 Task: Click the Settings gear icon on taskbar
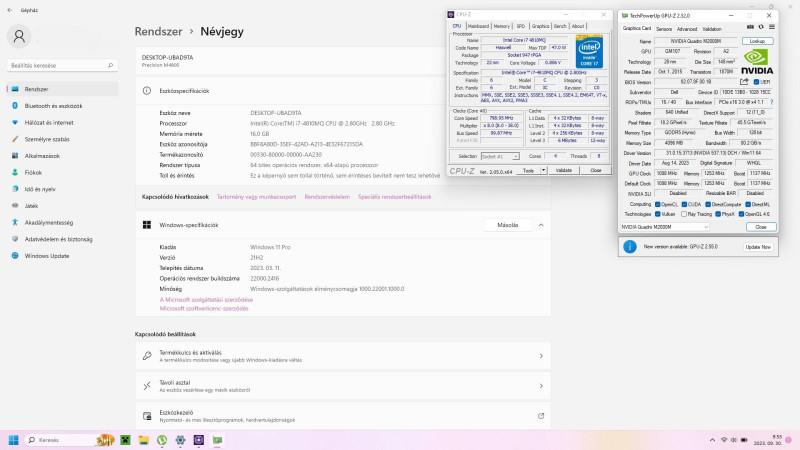(x=180, y=440)
